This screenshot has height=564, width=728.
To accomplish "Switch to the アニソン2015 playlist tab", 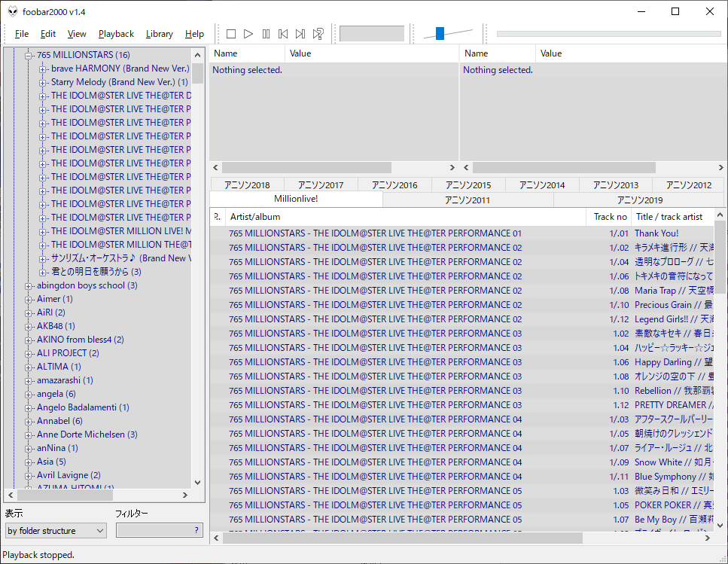I will 468,185.
